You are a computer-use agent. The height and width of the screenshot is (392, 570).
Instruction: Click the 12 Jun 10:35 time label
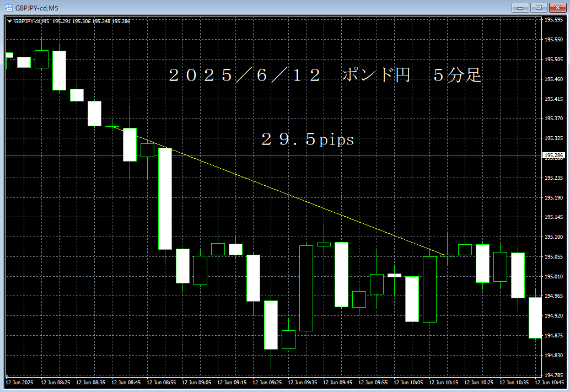514,383
